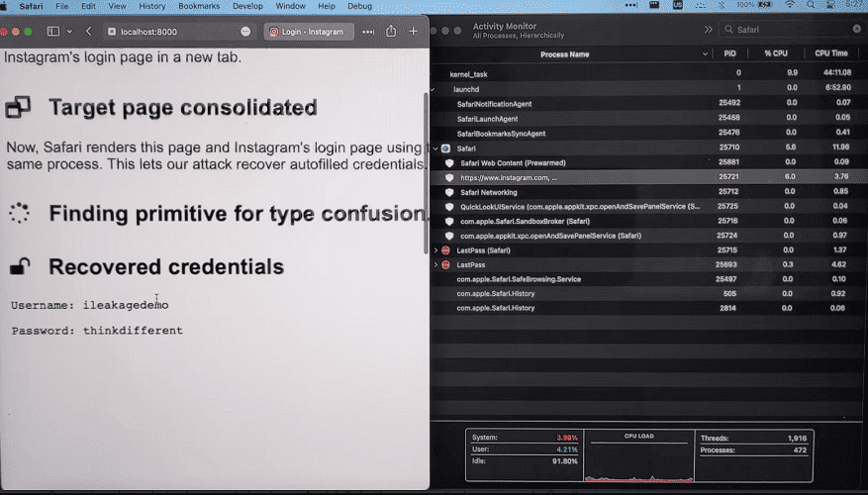
Task: Sort by Process Name column header
Action: pos(564,54)
